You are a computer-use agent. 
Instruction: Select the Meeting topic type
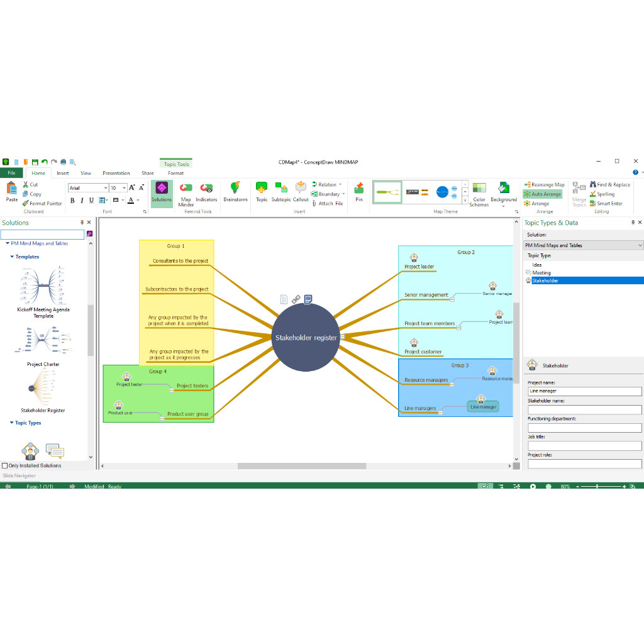[x=541, y=273]
